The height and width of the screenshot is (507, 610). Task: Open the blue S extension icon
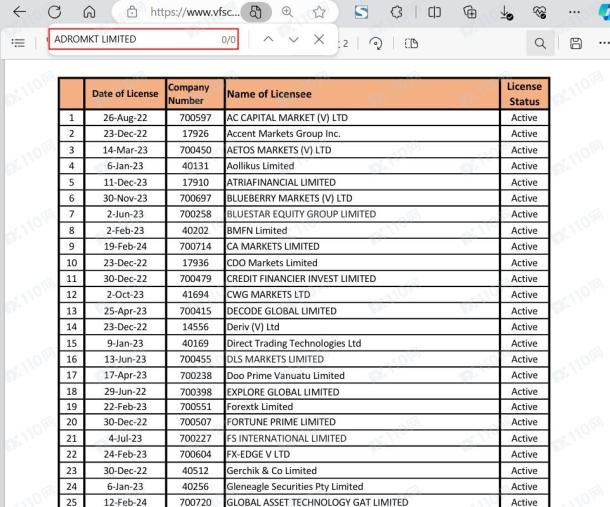[x=361, y=12]
